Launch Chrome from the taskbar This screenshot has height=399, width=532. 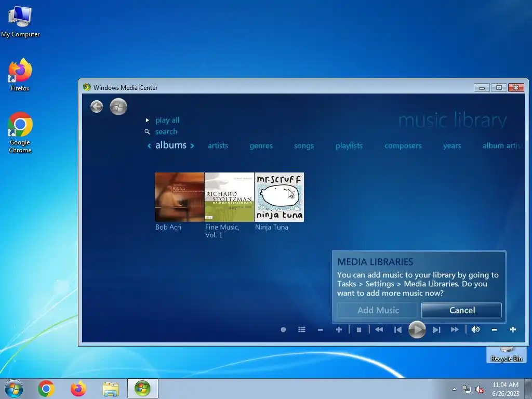(x=46, y=389)
